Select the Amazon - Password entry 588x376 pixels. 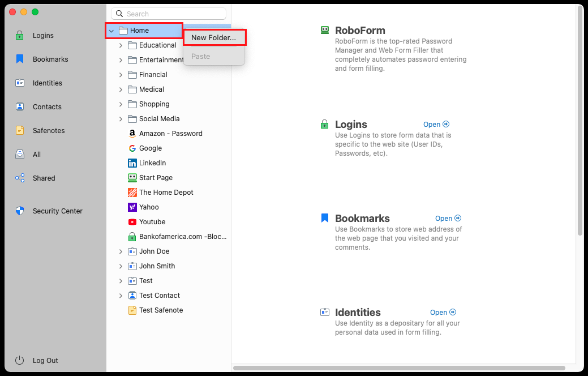pyautogui.click(x=170, y=133)
